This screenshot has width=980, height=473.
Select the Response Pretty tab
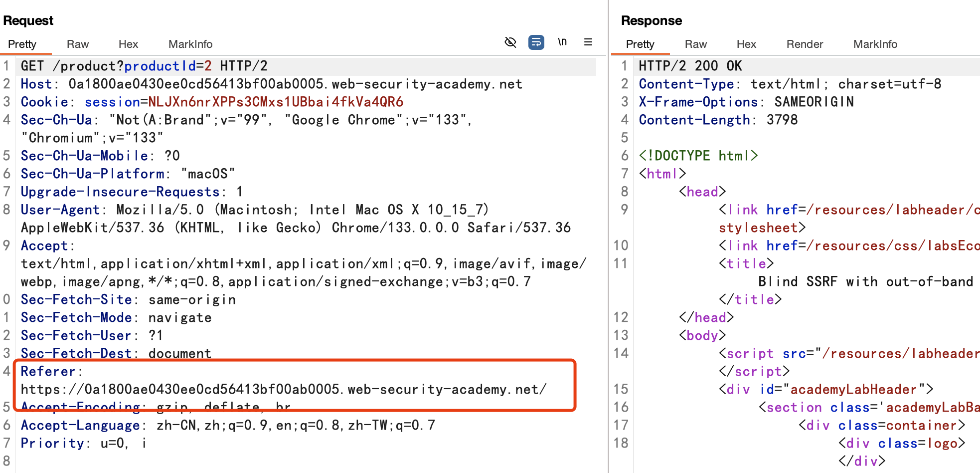(x=640, y=44)
